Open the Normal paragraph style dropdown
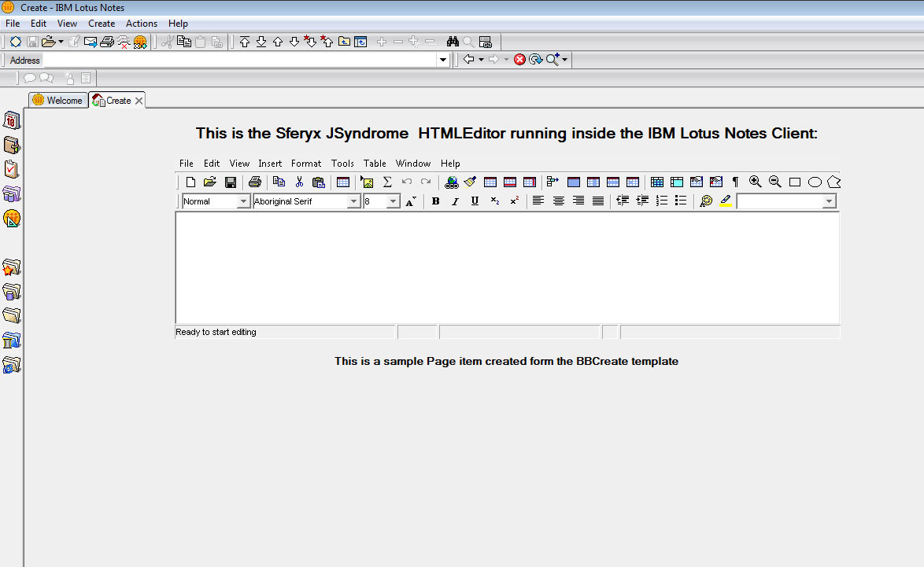The image size is (924, 567). tap(242, 201)
